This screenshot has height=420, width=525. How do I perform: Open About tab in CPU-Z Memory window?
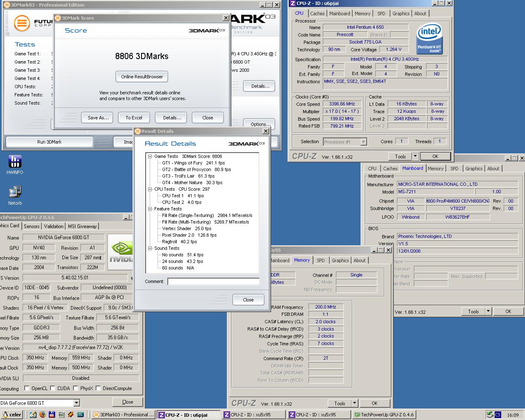(x=360, y=260)
